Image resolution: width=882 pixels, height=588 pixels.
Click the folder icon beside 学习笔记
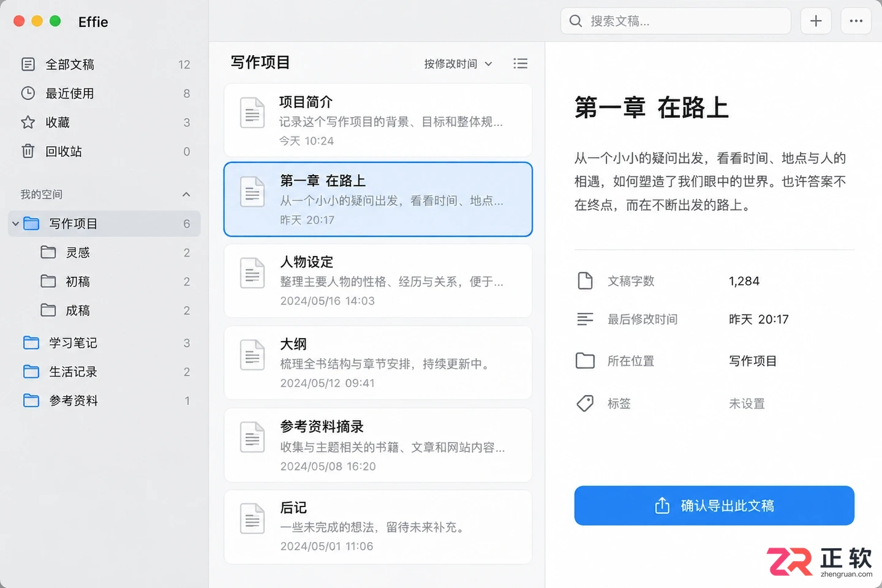point(31,343)
